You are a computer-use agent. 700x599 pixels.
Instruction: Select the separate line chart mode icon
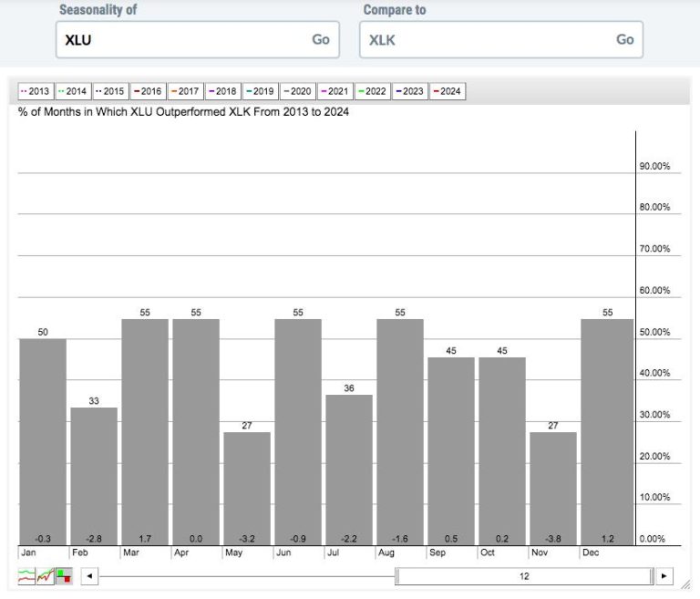[27, 576]
